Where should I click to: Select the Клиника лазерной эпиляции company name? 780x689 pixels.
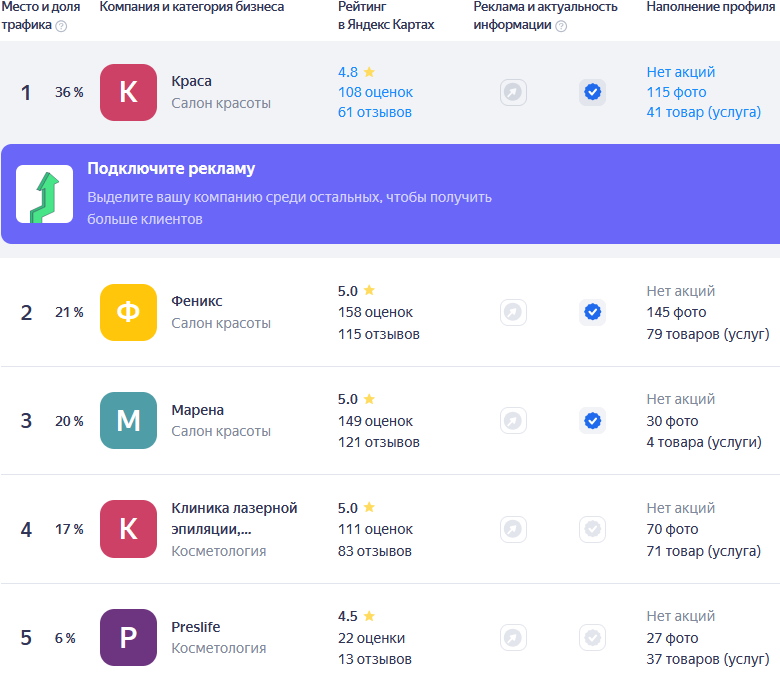(x=234, y=518)
